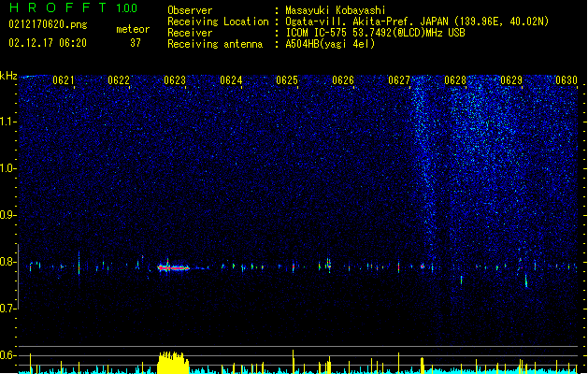
Task: Click the 0630 time marker
Action: tap(566, 80)
